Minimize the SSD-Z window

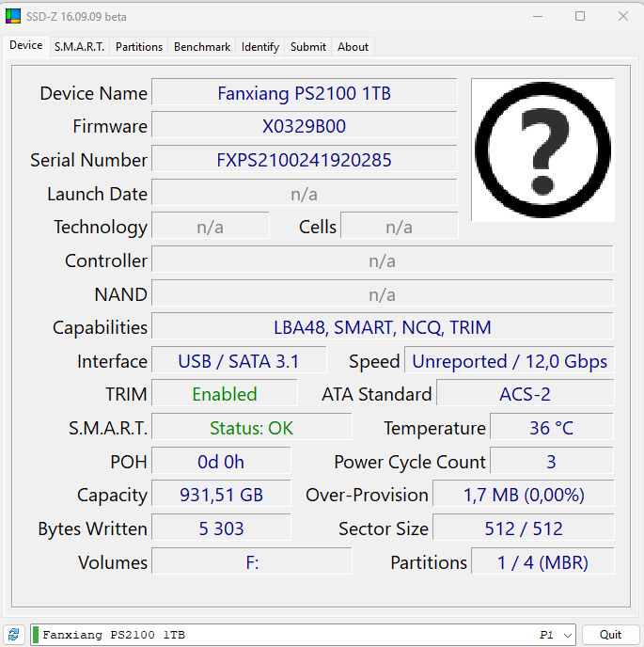point(537,16)
